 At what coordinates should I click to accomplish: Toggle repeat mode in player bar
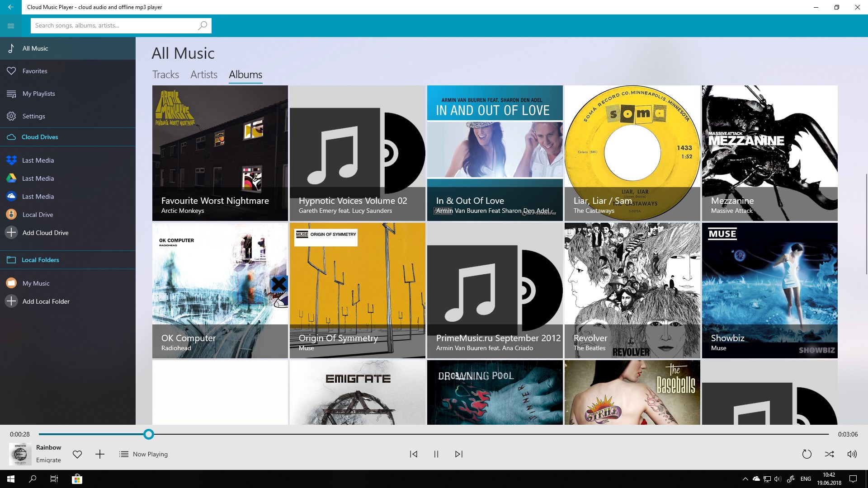pos(807,454)
